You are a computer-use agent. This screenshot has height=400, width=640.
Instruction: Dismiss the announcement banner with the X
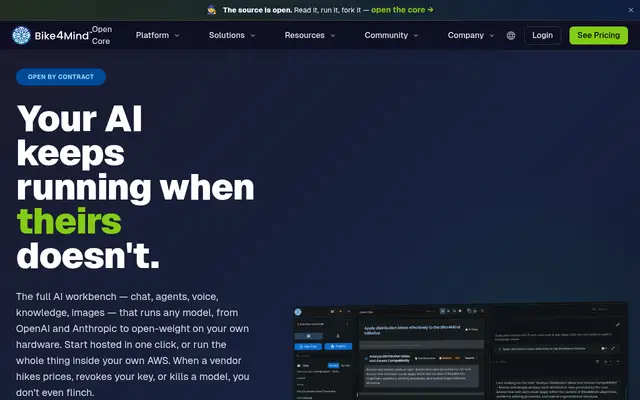tap(631, 10)
